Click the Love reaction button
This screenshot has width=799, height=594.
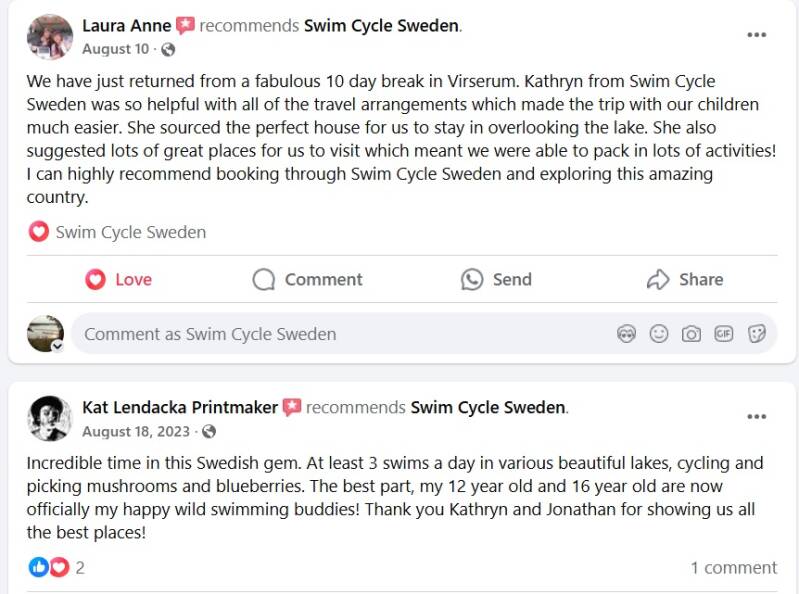[119, 280]
